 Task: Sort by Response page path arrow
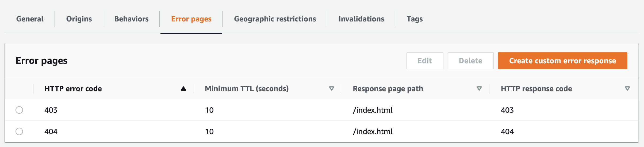click(x=479, y=89)
